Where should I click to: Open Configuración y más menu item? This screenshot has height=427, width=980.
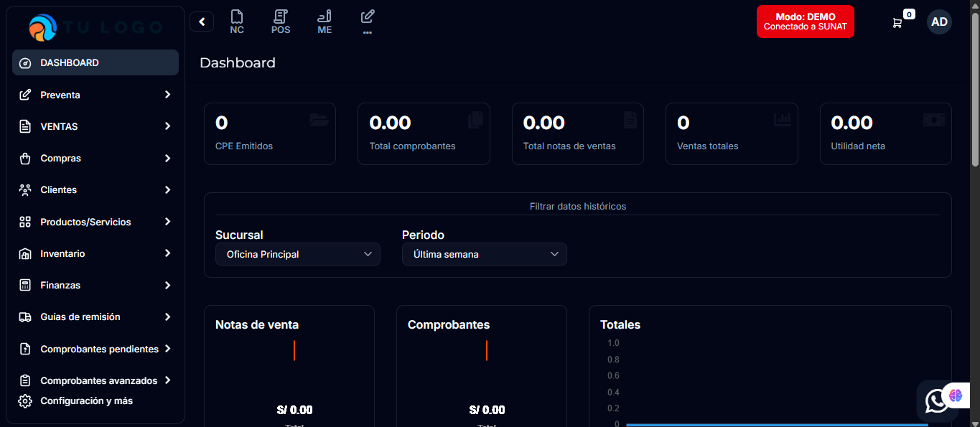tap(86, 400)
